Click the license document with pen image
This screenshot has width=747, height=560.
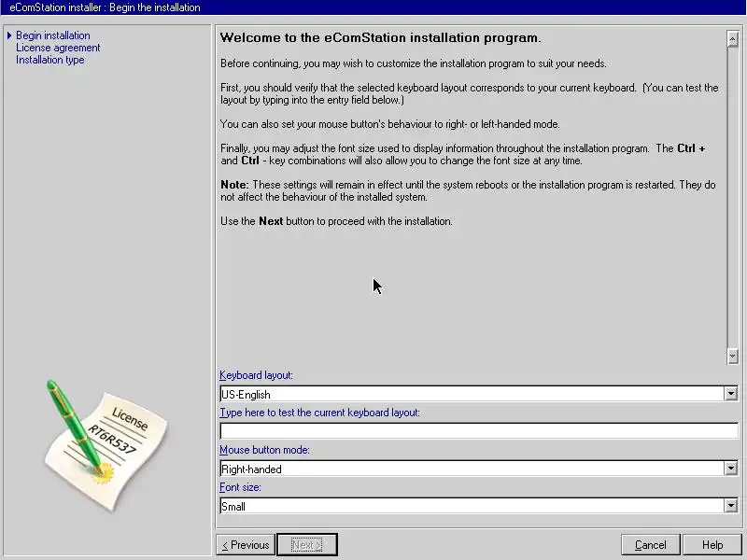tap(106, 446)
